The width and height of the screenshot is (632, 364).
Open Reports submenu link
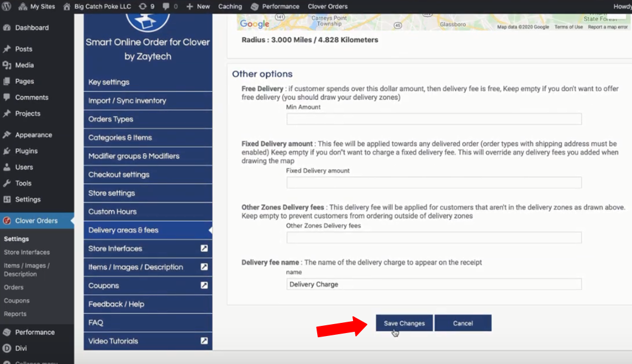click(16, 314)
